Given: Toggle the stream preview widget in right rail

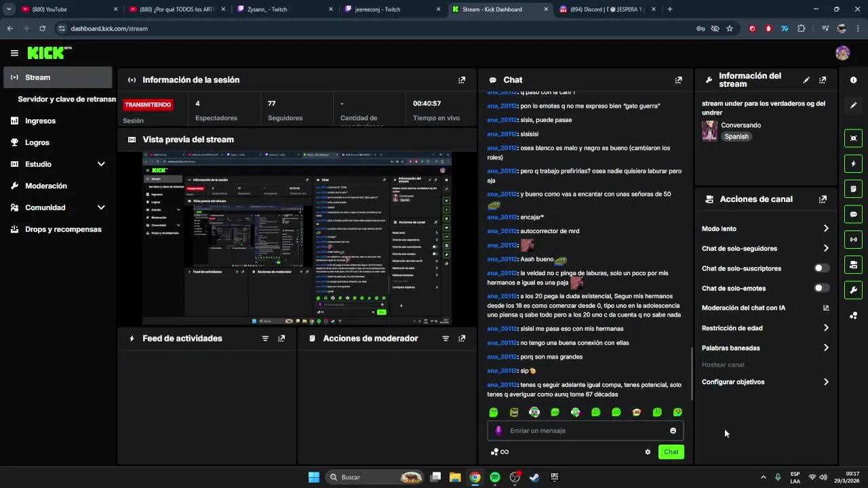Looking at the screenshot, I should click(x=853, y=138).
